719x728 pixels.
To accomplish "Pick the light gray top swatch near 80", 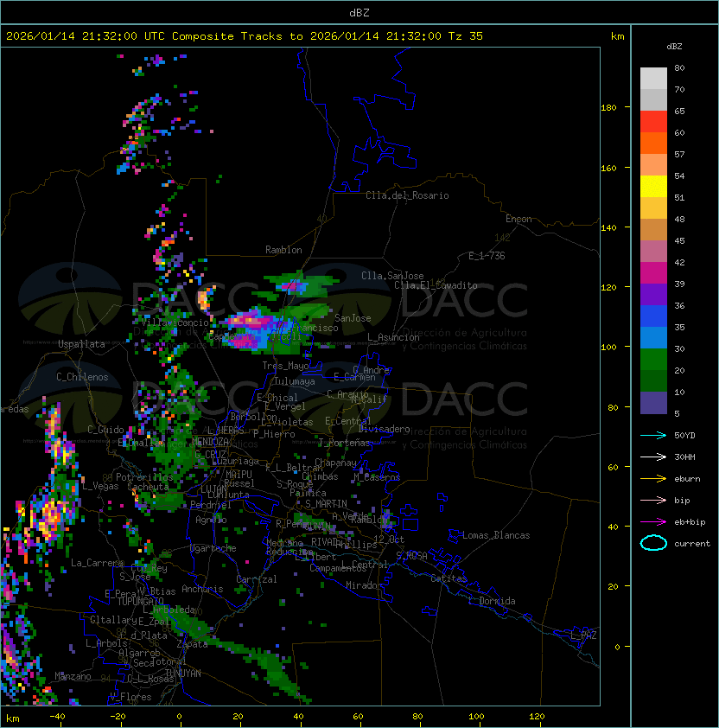I will click(x=653, y=79).
